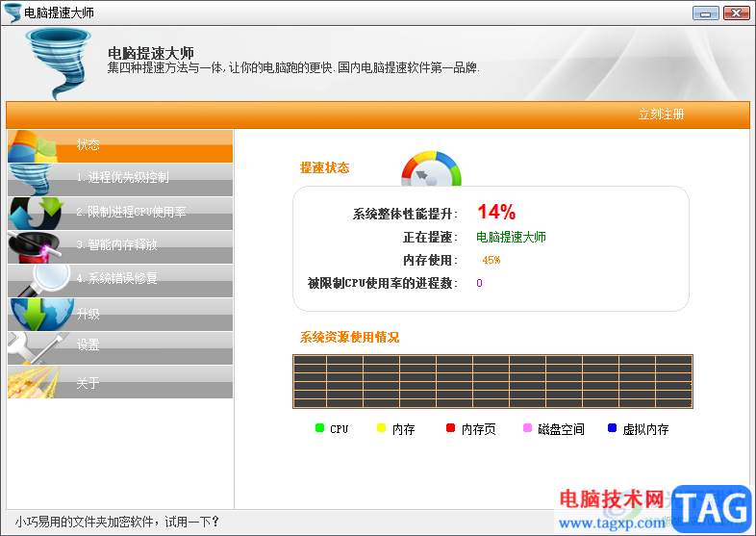This screenshot has height=536, width=756.
Task: Click the 系统资源使用情况 section heading
Action: click(349, 337)
